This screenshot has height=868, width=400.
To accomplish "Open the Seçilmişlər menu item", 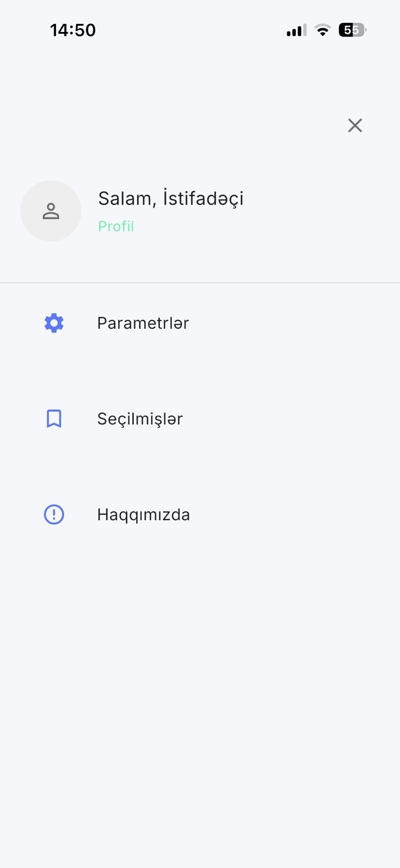I will [x=200, y=419].
